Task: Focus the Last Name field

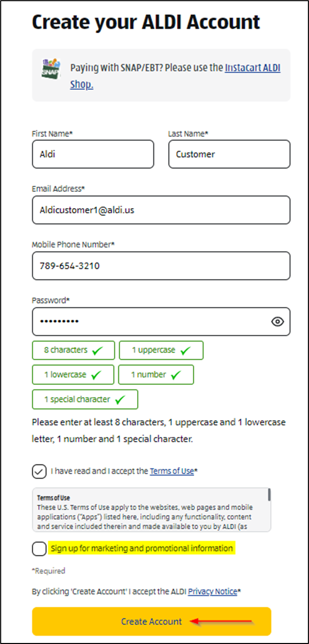Action: tap(229, 154)
